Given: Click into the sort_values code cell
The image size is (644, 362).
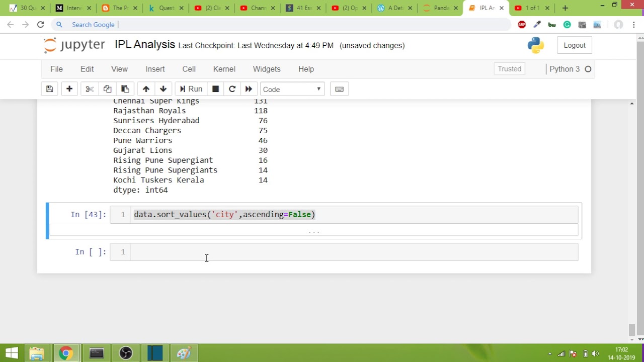Looking at the screenshot, I should 355,215.
